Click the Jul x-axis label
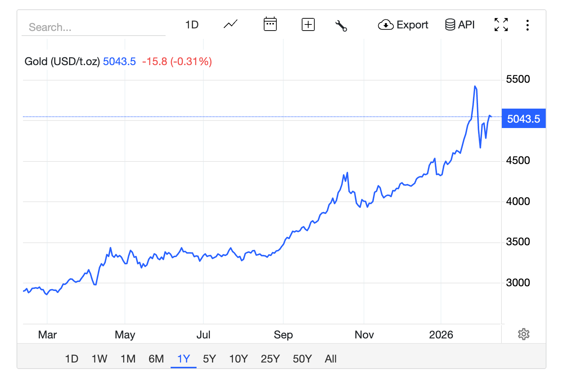Viewport: 563px width, 392px height. click(203, 335)
